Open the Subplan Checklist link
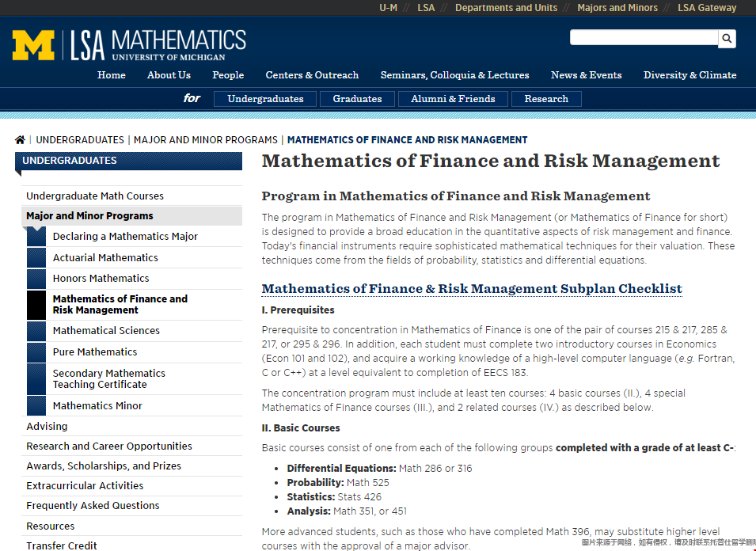 (472, 288)
